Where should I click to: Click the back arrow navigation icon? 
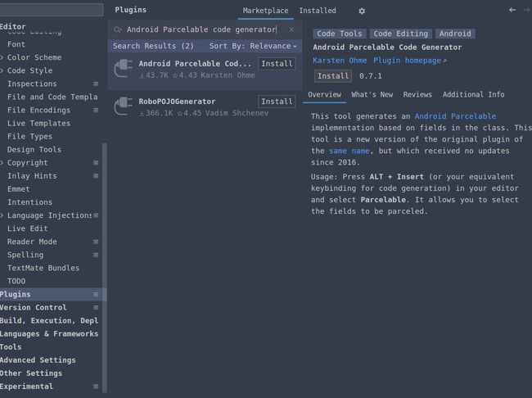(x=512, y=10)
